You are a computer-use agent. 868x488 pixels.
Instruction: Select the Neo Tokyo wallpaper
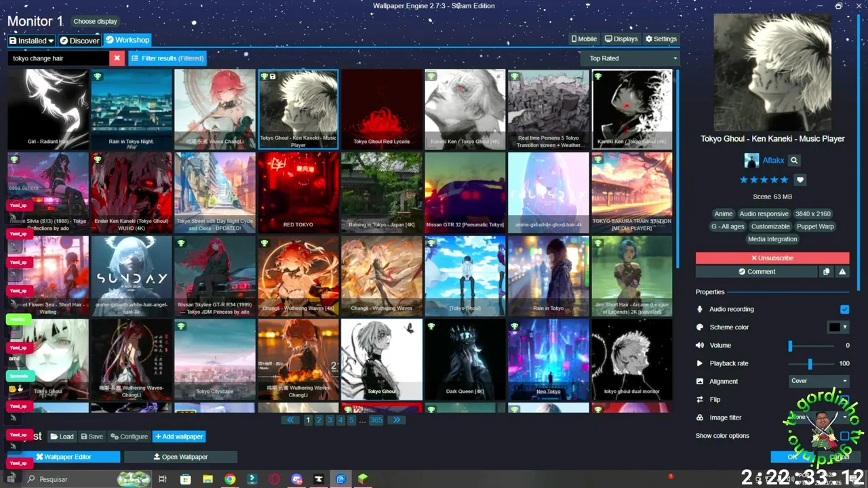(x=548, y=359)
